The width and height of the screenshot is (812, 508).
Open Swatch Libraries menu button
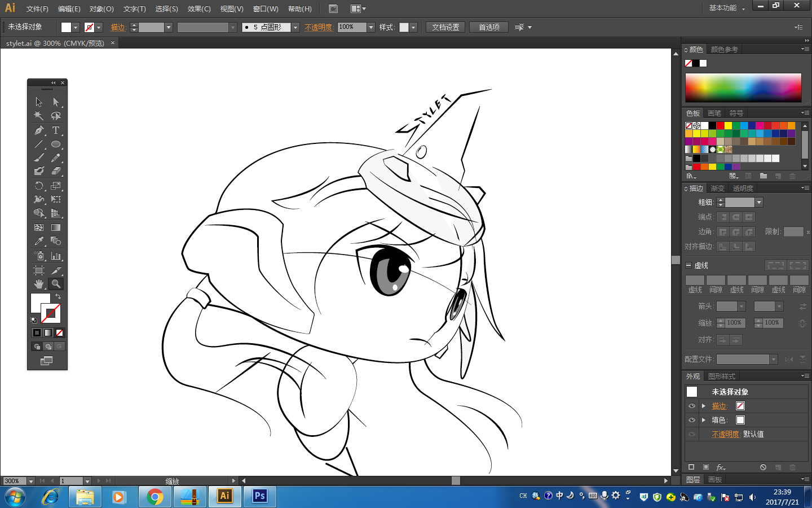[691, 176]
